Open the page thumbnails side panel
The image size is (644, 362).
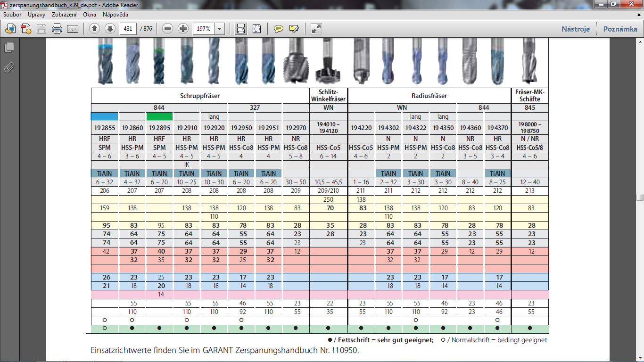pyautogui.click(x=8, y=48)
